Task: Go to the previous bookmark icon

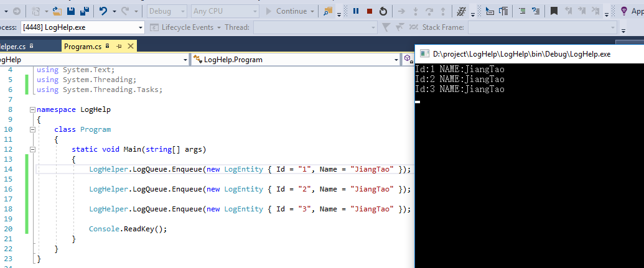Action: pos(568,11)
